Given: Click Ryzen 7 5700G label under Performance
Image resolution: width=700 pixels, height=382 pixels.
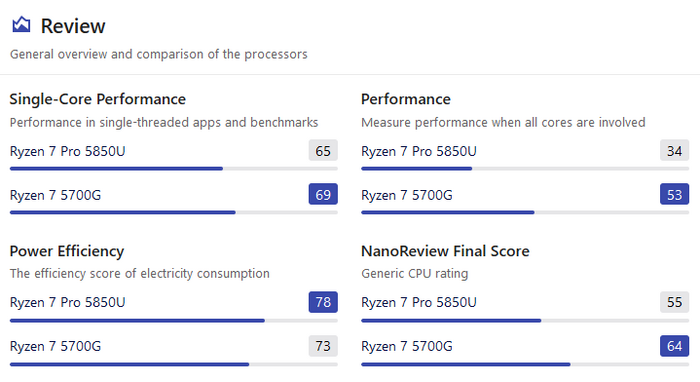Looking at the screenshot, I should (x=407, y=195).
